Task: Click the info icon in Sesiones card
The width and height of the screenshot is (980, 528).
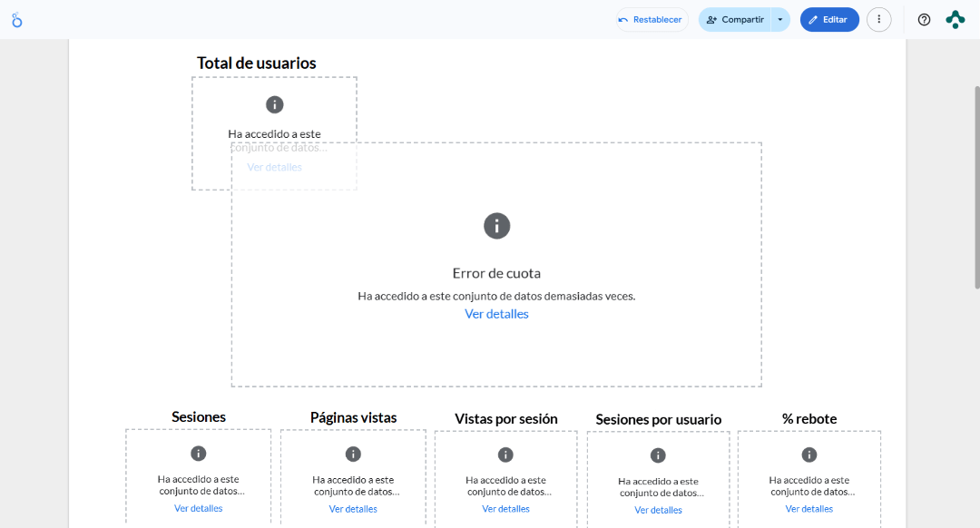Action: pyautogui.click(x=199, y=454)
